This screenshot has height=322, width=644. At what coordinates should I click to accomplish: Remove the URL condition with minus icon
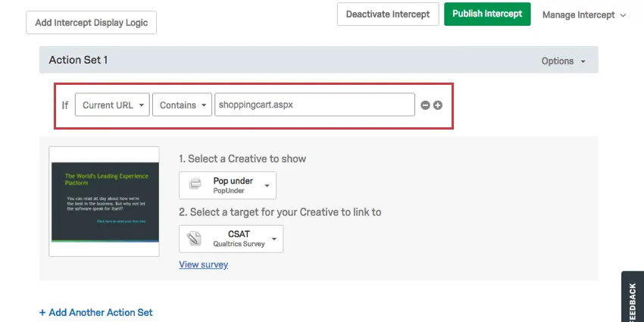426,105
